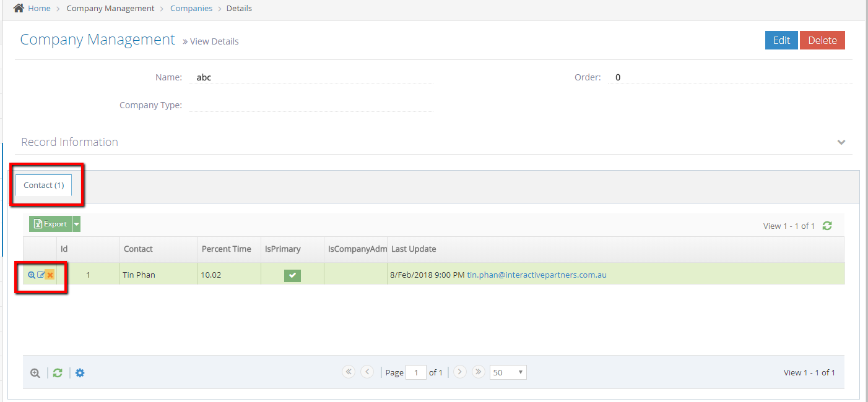This screenshot has height=402, width=868.
Task: Go to the last page of grid
Action: [478, 372]
